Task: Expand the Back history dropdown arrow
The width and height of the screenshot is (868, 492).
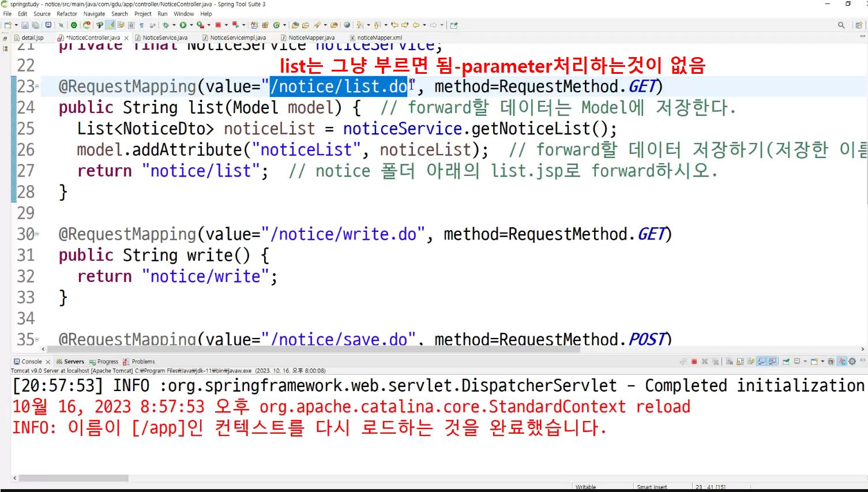Action: point(424,25)
